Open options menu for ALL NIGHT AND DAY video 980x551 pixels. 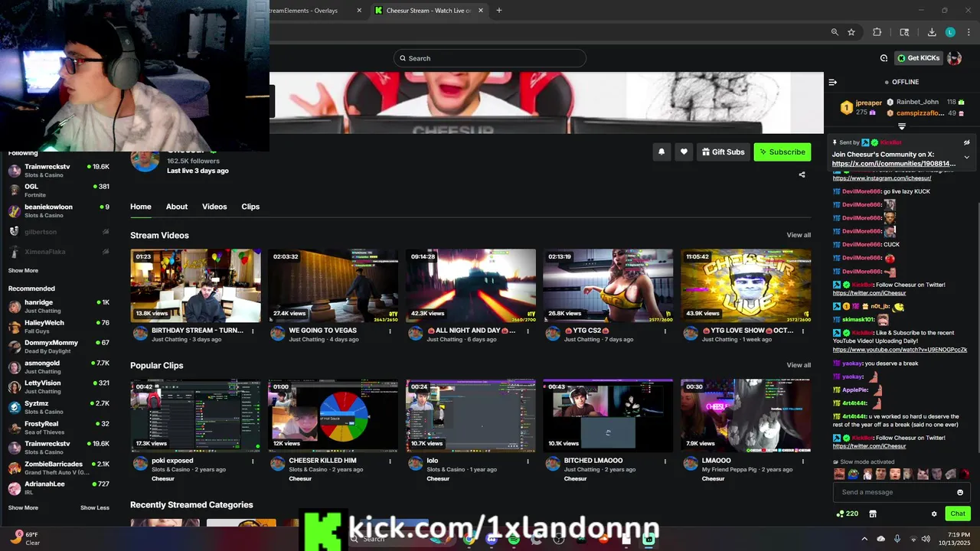(528, 331)
